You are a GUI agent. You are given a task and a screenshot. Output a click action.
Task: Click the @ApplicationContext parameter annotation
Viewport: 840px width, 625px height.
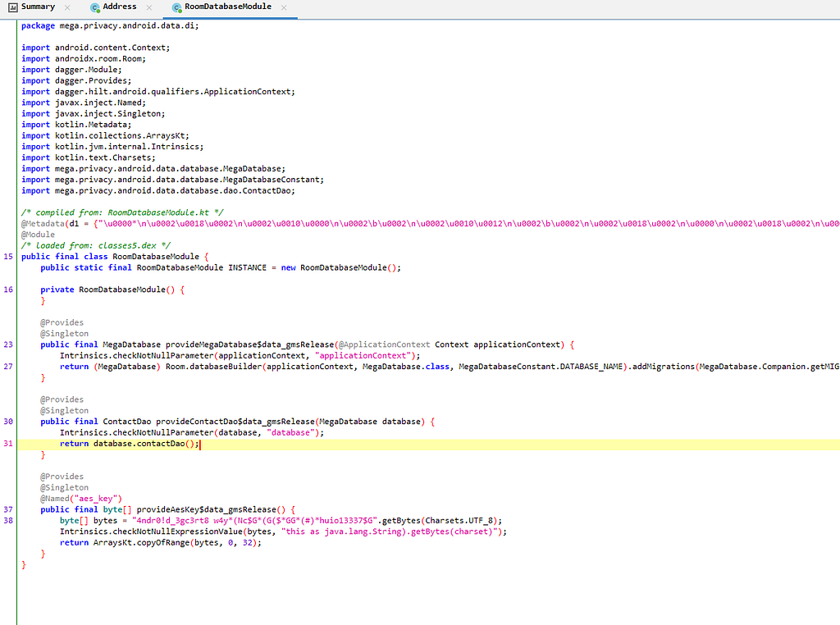(384, 344)
